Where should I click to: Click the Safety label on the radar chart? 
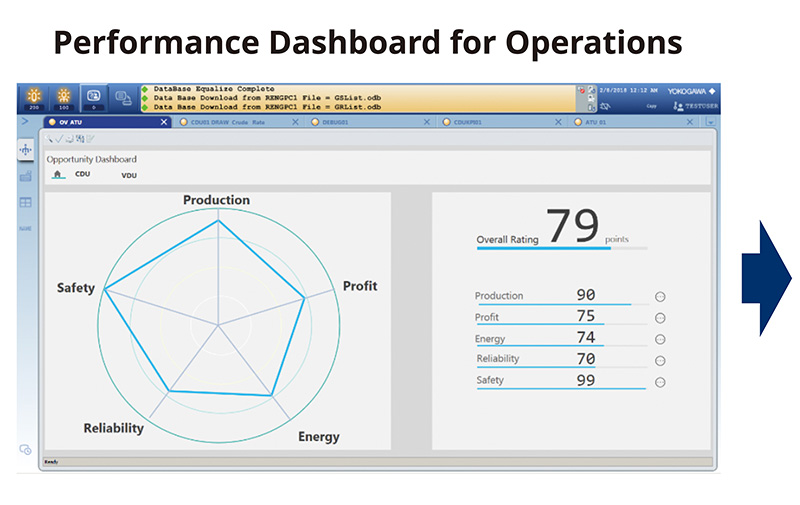click(76, 288)
